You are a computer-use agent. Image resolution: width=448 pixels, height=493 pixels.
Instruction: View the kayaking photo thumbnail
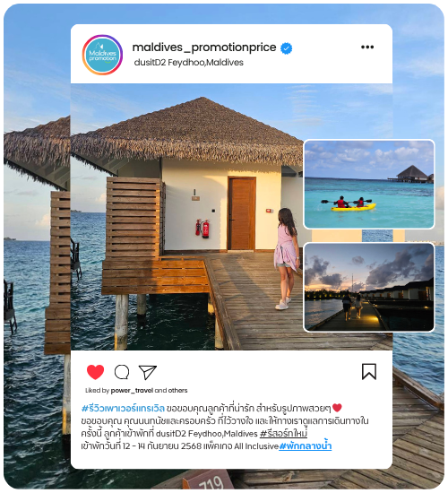click(369, 185)
